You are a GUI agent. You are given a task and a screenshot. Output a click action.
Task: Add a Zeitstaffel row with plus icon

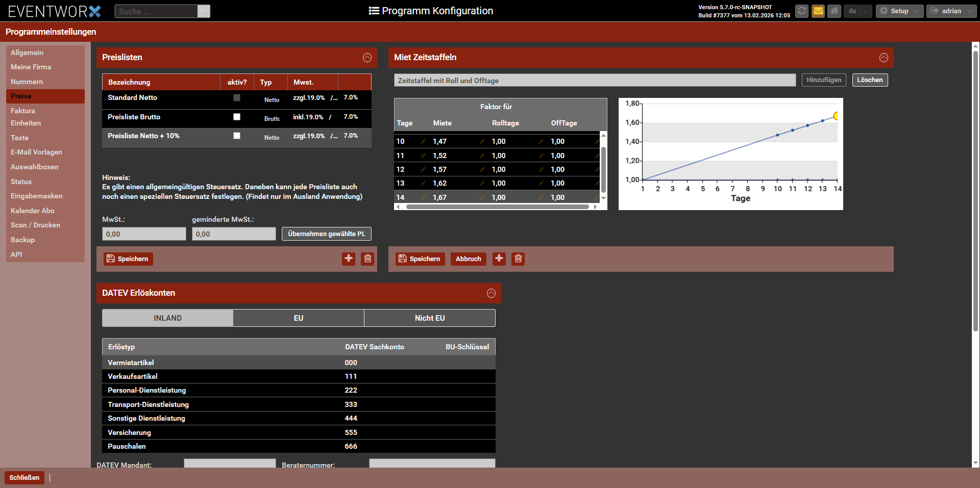(x=499, y=259)
